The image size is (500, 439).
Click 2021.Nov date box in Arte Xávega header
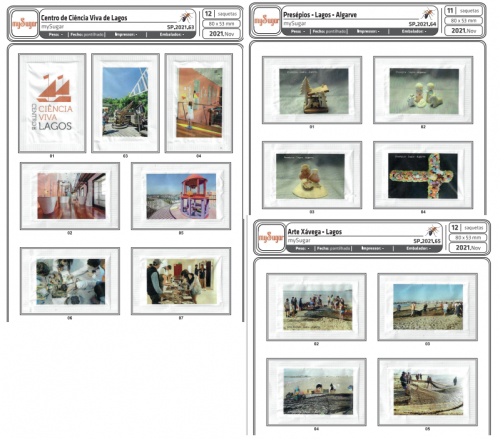click(x=468, y=248)
